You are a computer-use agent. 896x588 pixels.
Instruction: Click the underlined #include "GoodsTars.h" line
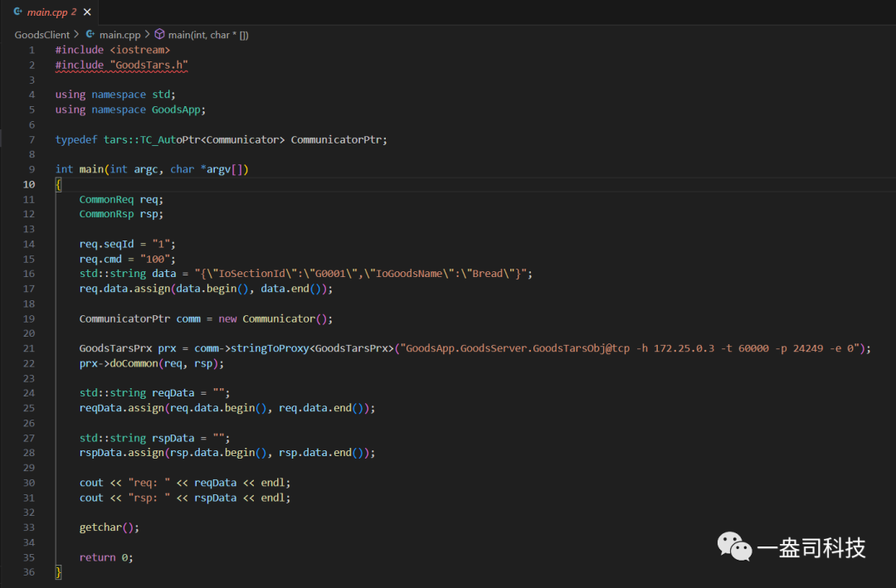(x=122, y=66)
